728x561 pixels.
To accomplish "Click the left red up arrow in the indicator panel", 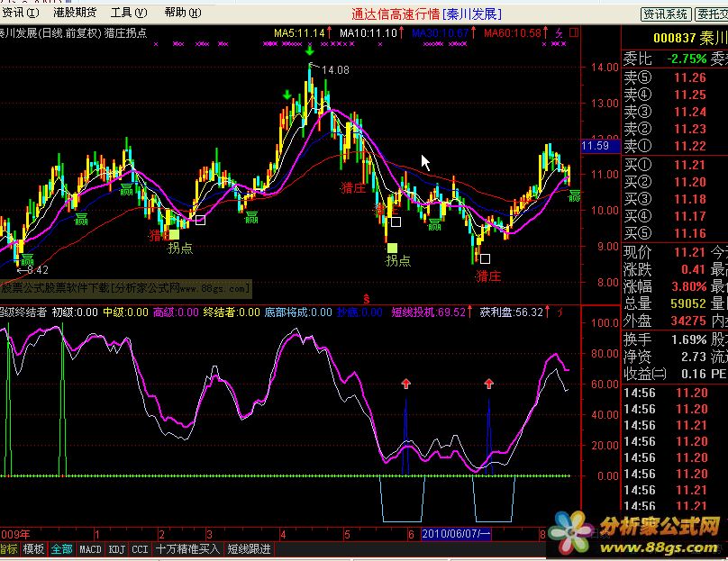I will (406, 384).
